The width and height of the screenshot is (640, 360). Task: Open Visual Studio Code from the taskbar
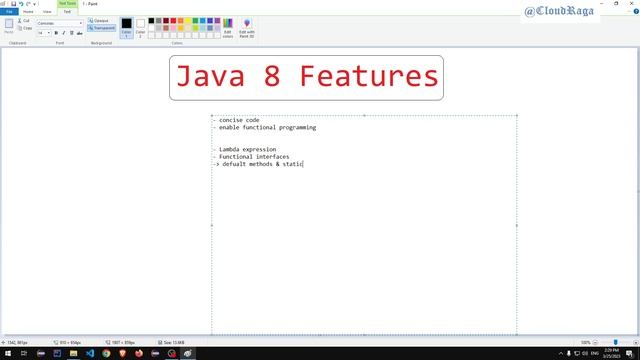coord(90,353)
